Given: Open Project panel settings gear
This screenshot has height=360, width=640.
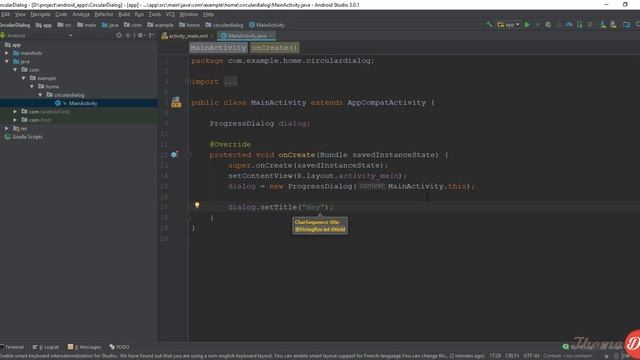Looking at the screenshot, I should [140, 36].
